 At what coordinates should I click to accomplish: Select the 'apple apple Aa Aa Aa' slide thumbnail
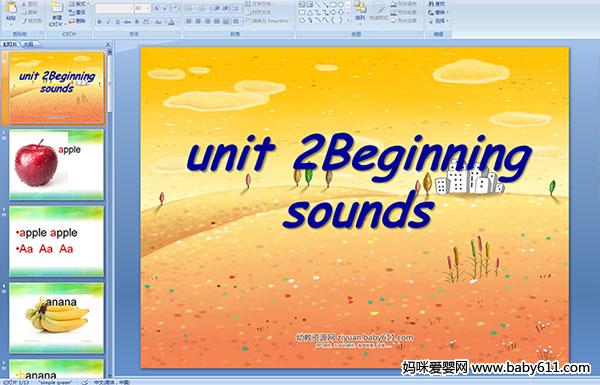pos(56,241)
